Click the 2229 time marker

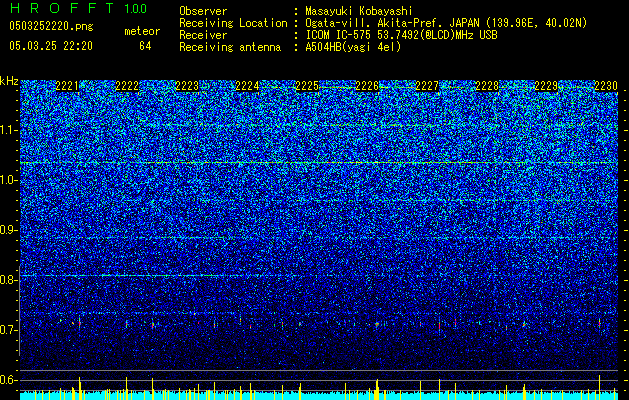tap(547, 86)
